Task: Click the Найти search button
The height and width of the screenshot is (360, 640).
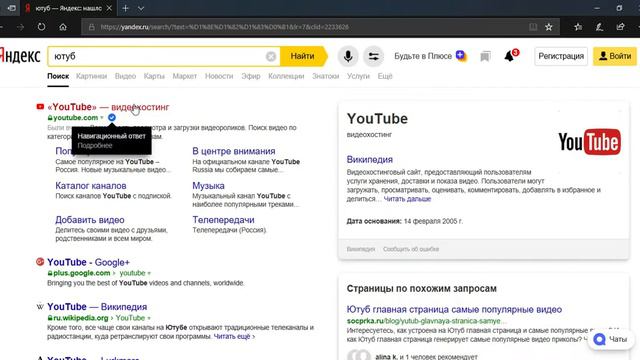Action: [x=304, y=56]
